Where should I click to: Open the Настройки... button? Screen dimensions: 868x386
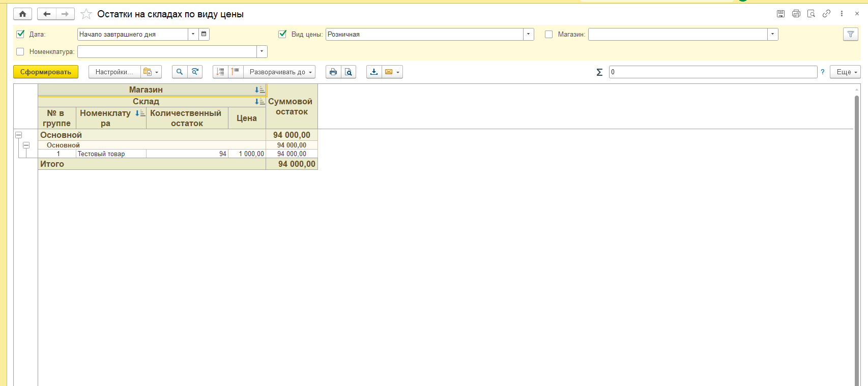click(114, 72)
